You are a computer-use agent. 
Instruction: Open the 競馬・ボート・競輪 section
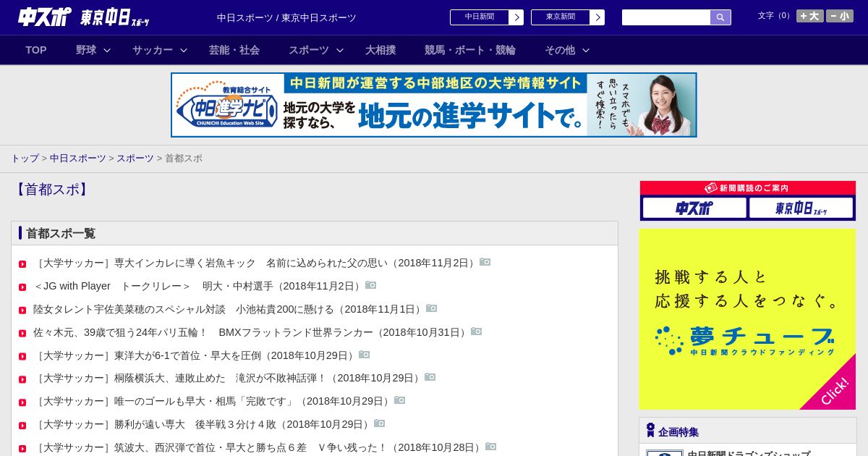pos(470,50)
